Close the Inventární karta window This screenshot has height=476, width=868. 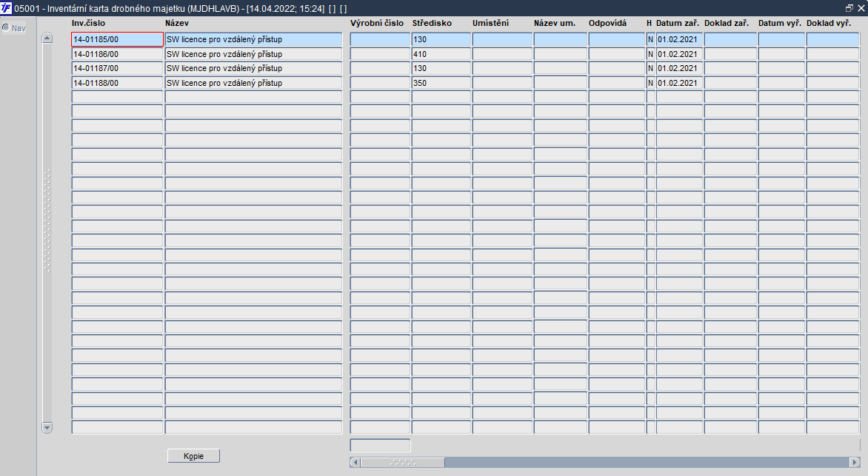pos(861,8)
